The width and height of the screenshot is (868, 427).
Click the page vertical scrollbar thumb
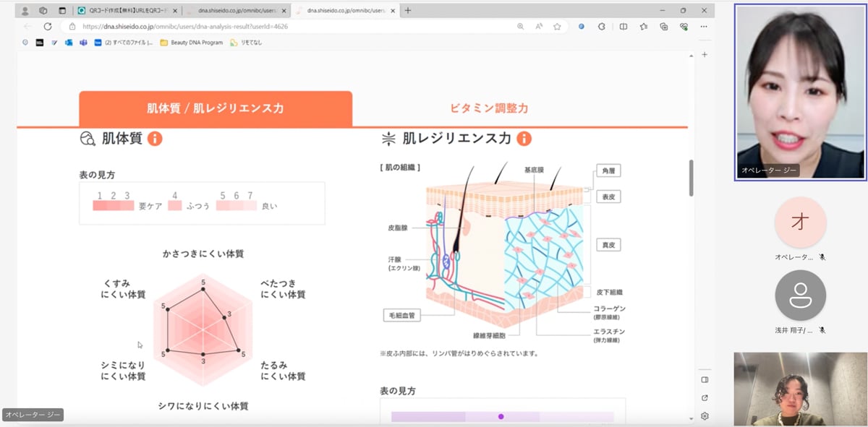pyautogui.click(x=691, y=178)
